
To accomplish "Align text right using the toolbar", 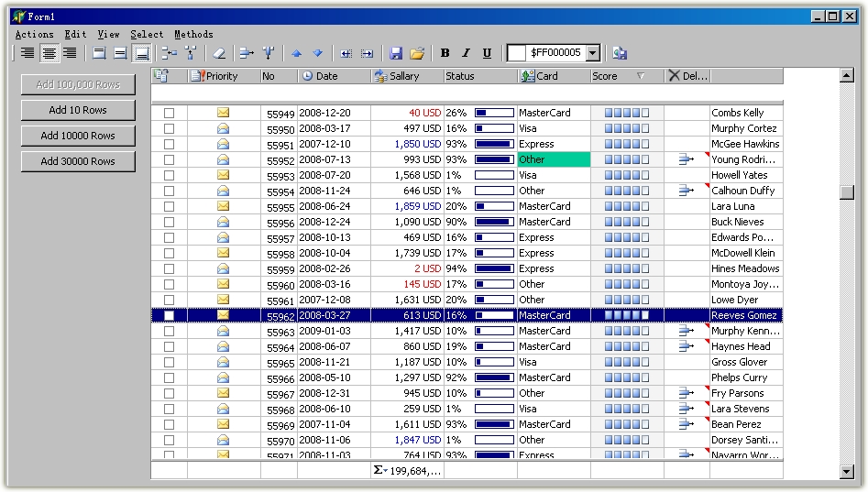I will pyautogui.click(x=70, y=53).
